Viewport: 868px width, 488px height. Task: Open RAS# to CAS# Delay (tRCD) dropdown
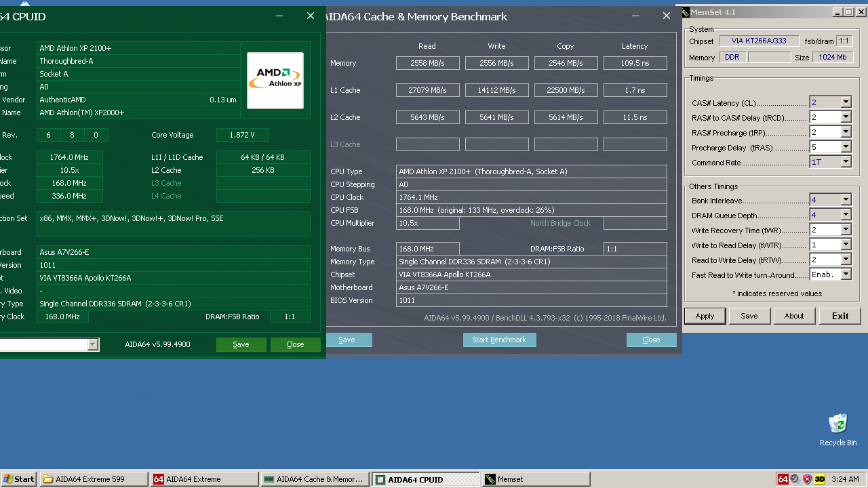[846, 117]
